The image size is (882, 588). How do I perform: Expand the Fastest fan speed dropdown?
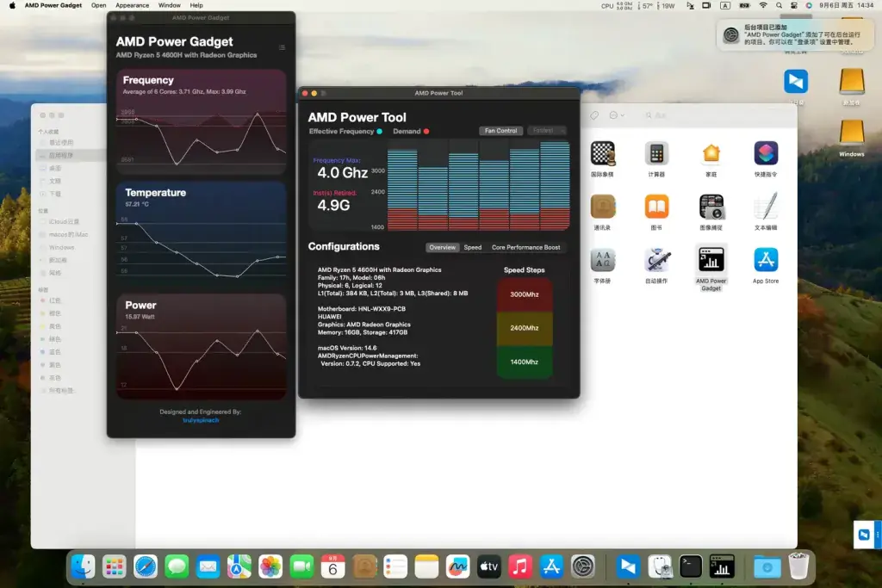[546, 130]
